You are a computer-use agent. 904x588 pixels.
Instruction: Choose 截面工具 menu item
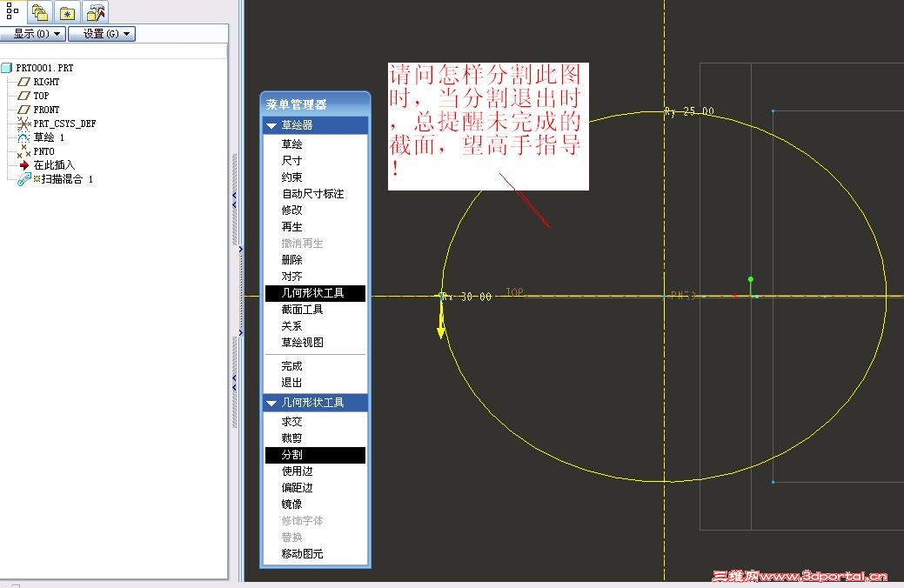[302, 310]
